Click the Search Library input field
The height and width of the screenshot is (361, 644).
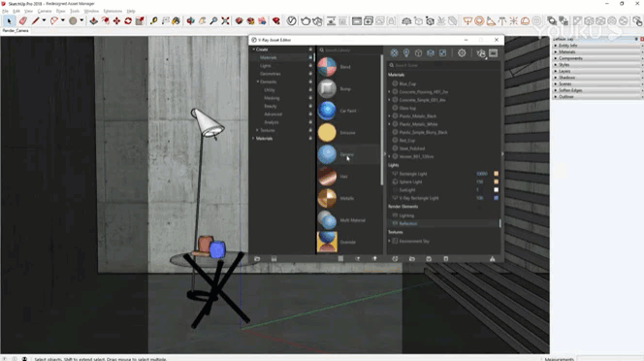pyautogui.click(x=349, y=49)
